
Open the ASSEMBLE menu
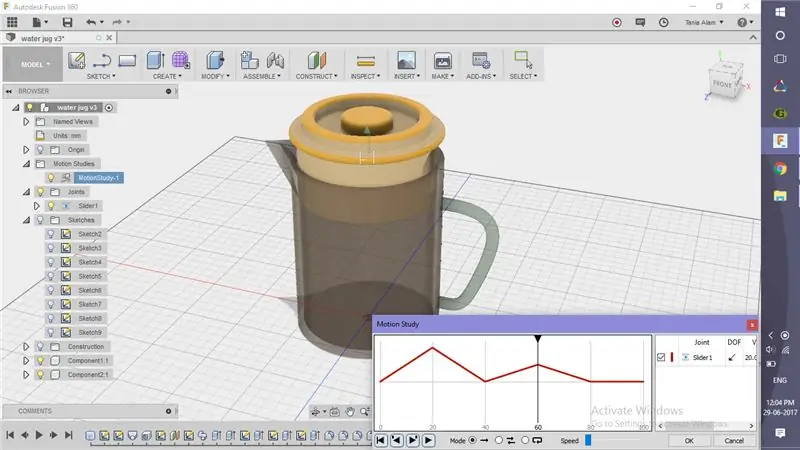click(x=262, y=76)
